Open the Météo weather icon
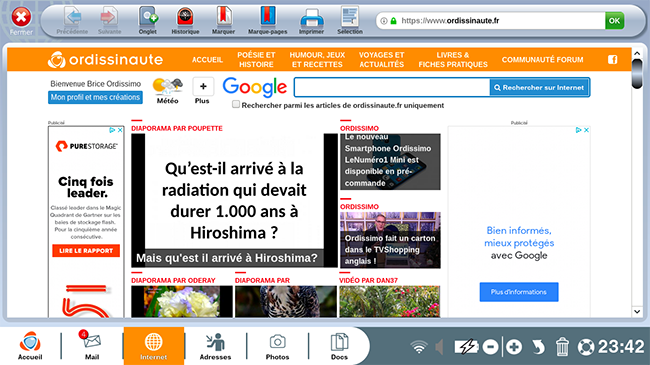 click(167, 91)
